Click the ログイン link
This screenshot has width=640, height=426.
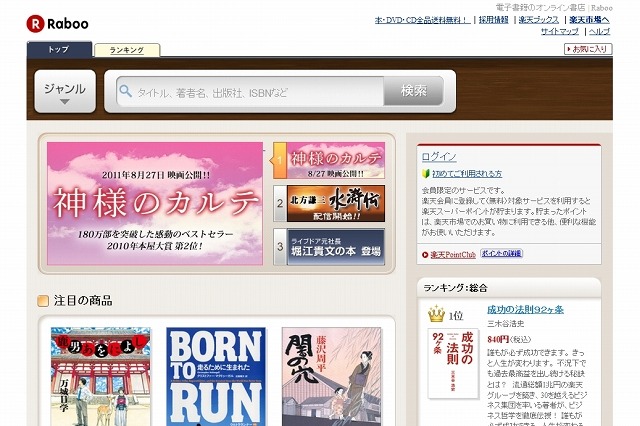[439, 157]
